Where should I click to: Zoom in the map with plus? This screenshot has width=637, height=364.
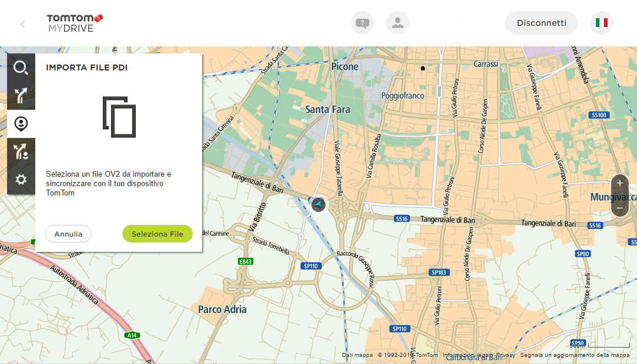click(x=619, y=183)
